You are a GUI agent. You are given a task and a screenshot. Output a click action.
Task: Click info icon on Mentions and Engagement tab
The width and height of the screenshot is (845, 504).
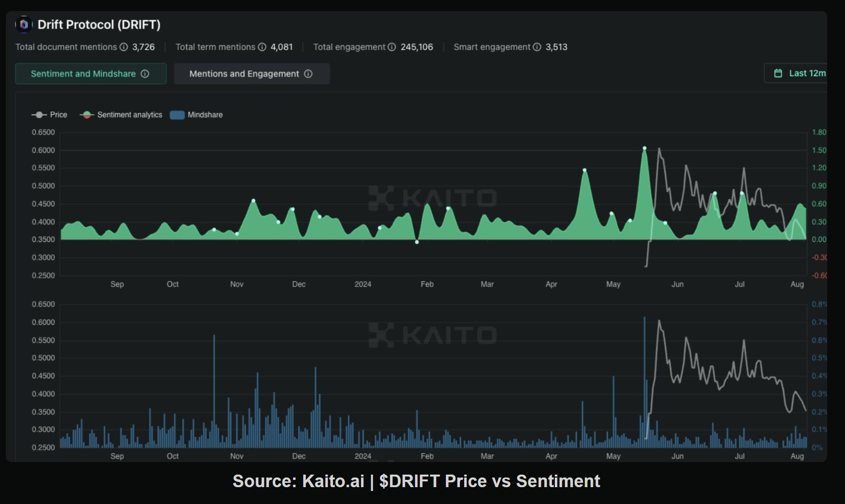click(308, 74)
